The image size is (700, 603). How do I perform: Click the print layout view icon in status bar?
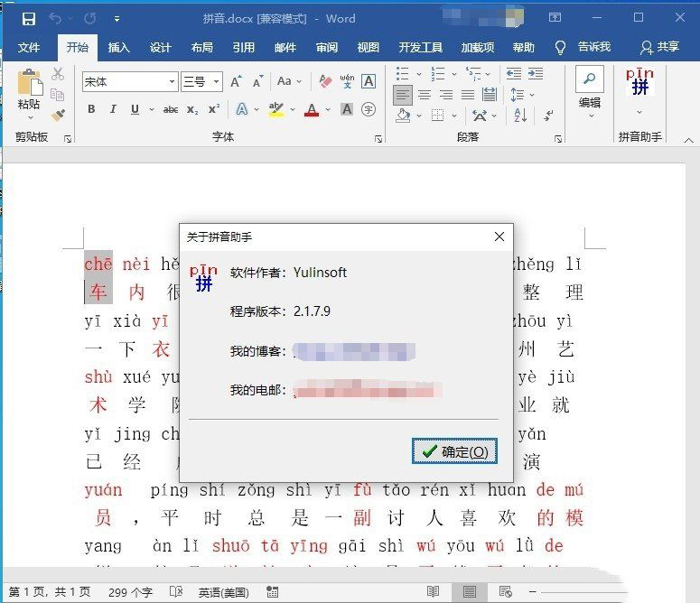pyautogui.click(x=469, y=592)
